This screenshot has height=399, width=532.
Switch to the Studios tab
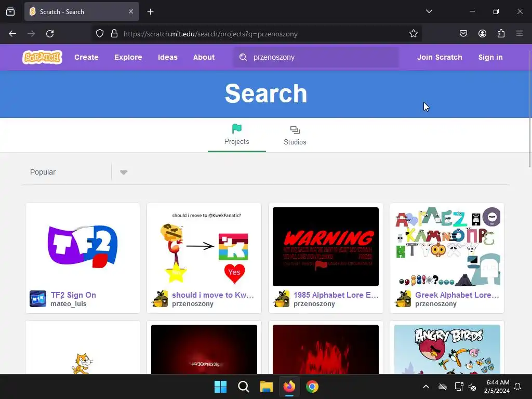point(295,135)
